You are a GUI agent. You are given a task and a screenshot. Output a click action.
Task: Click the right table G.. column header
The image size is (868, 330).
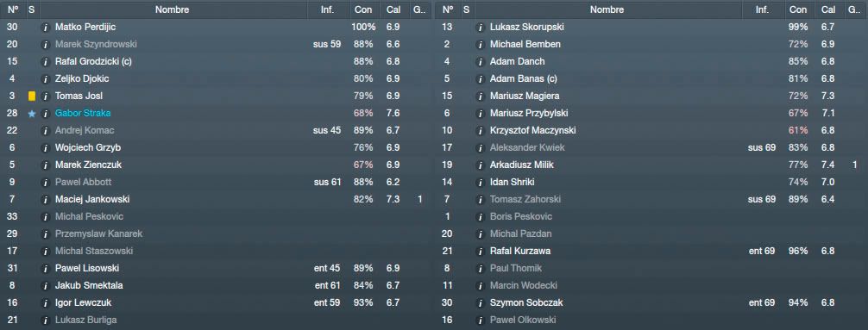coord(853,9)
